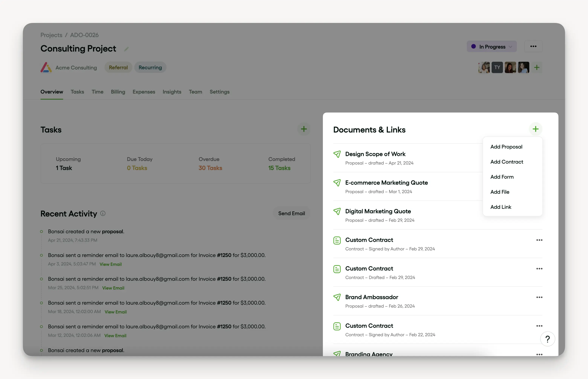Switch to the Billing tab
Screen dimensions: 588x379
[118, 92]
